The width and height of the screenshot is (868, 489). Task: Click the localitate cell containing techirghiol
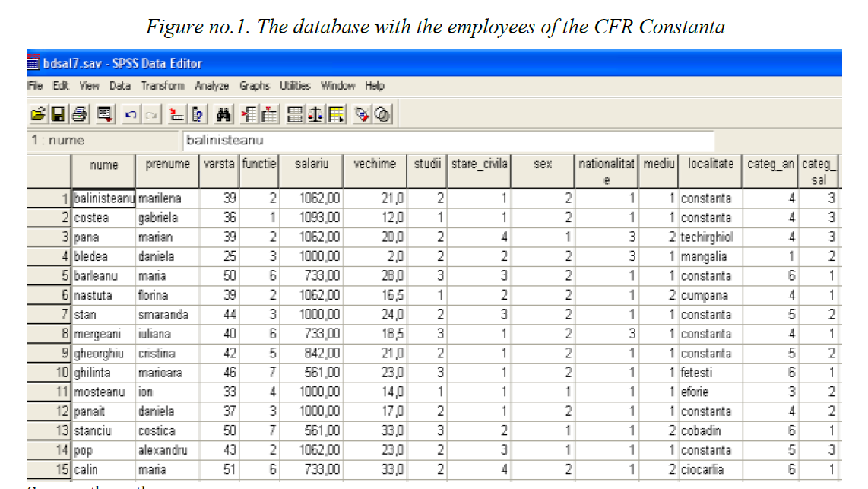(710, 237)
